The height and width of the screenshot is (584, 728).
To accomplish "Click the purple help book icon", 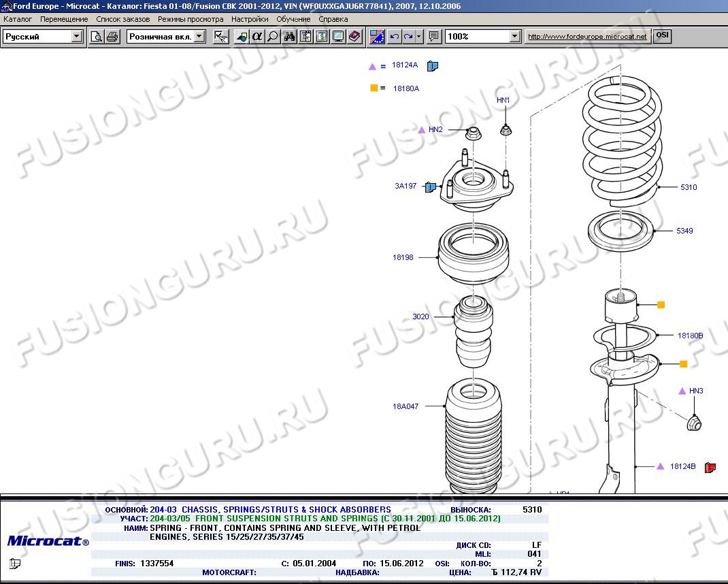I will click(354, 36).
